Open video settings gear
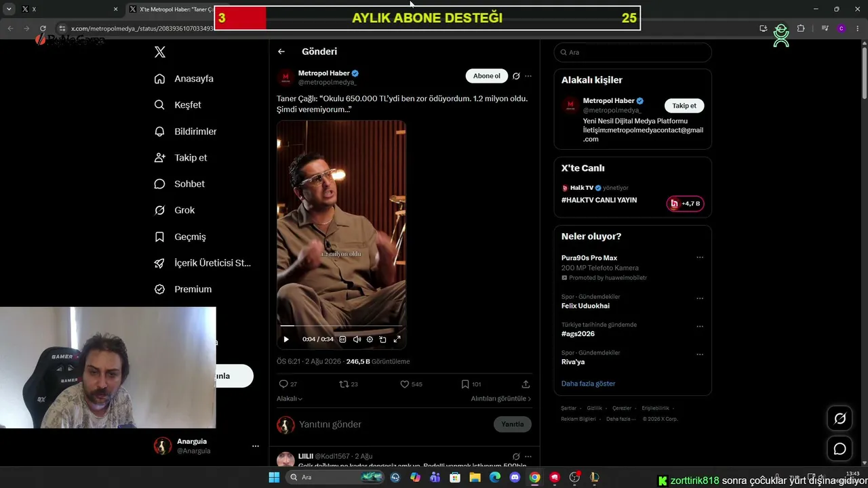 [x=370, y=340]
